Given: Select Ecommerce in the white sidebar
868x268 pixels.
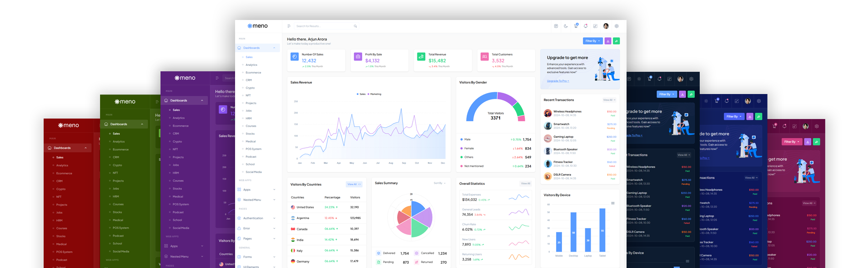Looking at the screenshot, I should pos(253,73).
